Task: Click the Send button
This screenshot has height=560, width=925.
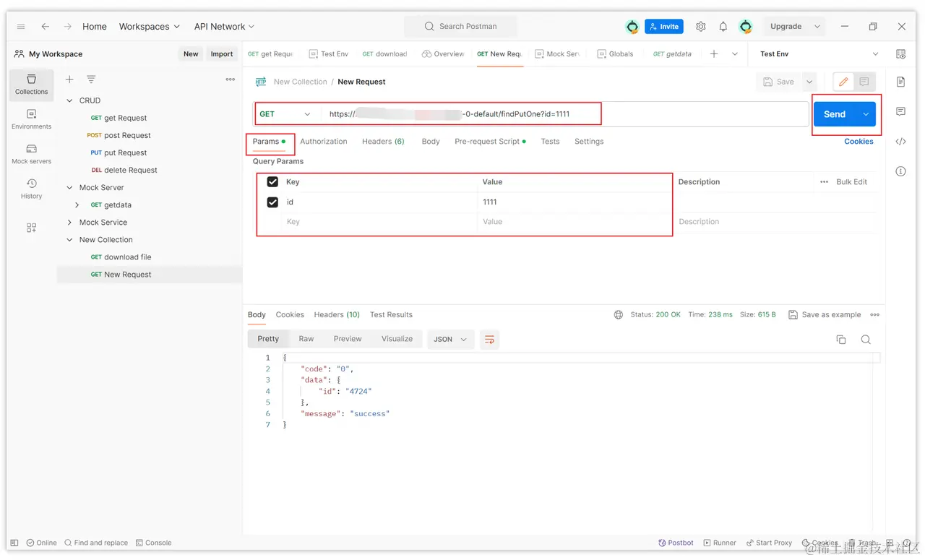Action: pyautogui.click(x=834, y=114)
